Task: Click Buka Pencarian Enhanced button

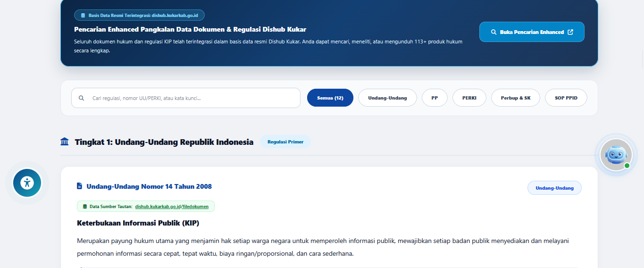Action: point(532,32)
